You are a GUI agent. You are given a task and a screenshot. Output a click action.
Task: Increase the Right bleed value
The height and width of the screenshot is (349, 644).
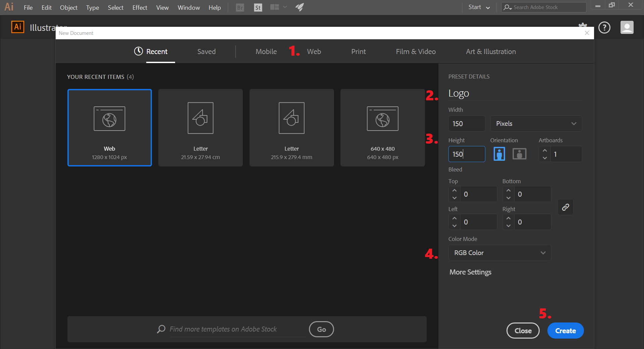point(508,218)
